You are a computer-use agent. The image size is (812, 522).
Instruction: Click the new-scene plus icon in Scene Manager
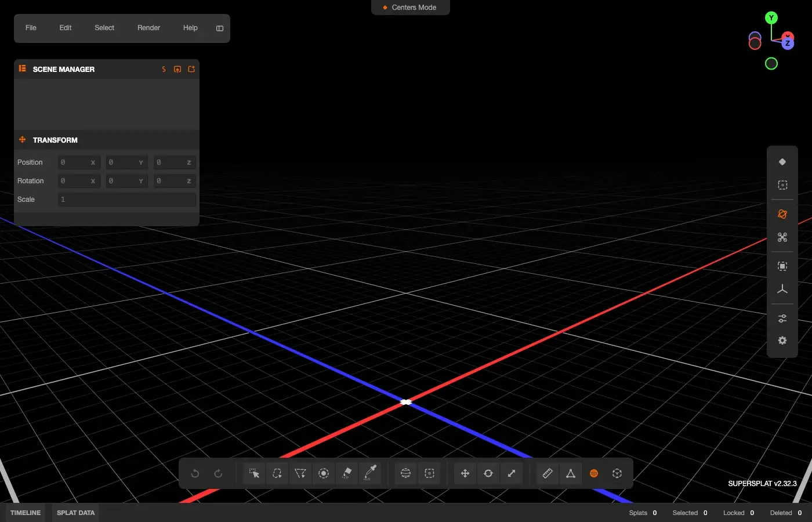191,69
